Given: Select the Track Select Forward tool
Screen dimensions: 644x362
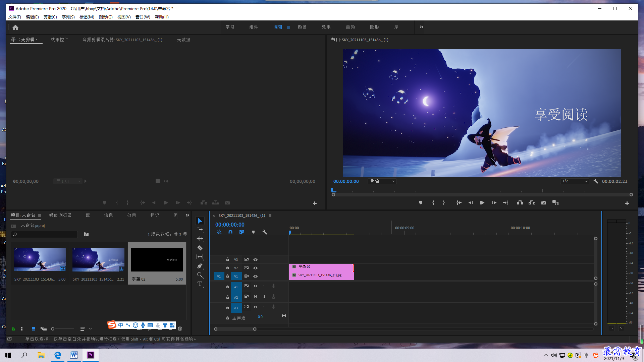Looking at the screenshot, I should (x=200, y=230).
